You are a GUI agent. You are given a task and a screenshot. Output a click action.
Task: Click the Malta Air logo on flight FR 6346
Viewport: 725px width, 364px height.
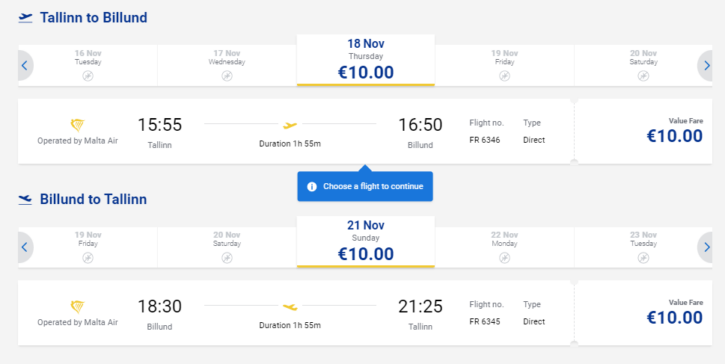point(77,125)
